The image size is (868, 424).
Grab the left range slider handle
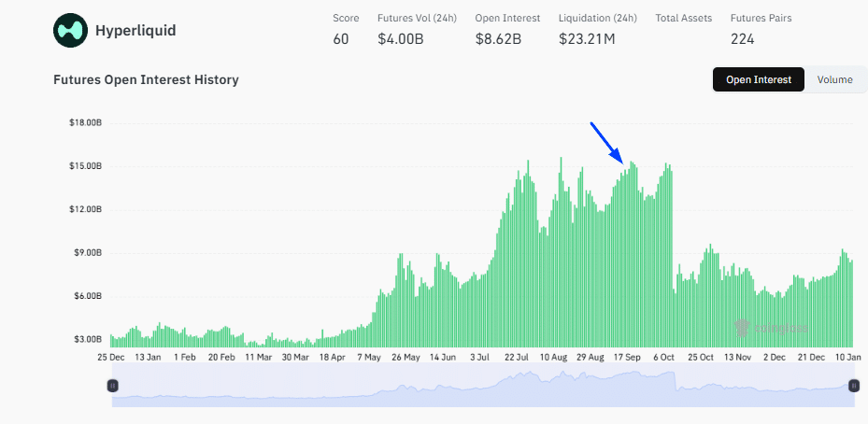click(112, 386)
